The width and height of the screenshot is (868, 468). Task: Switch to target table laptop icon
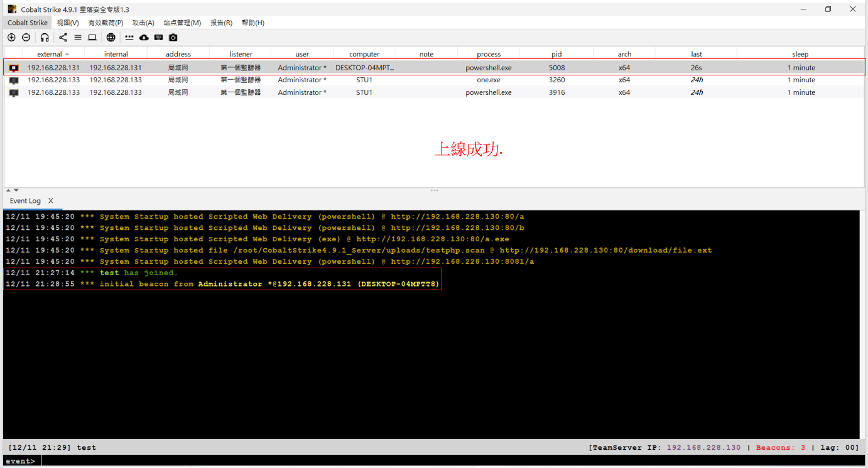pos(92,38)
